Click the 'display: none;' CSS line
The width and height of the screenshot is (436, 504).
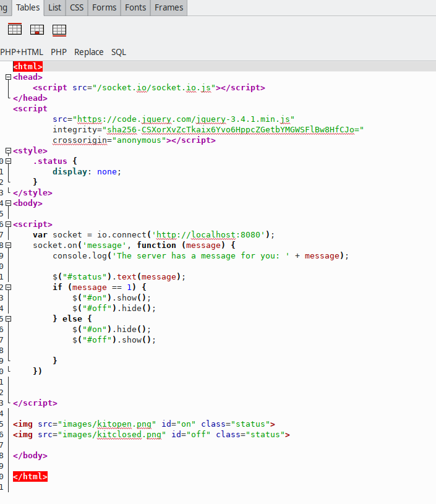[87, 172]
